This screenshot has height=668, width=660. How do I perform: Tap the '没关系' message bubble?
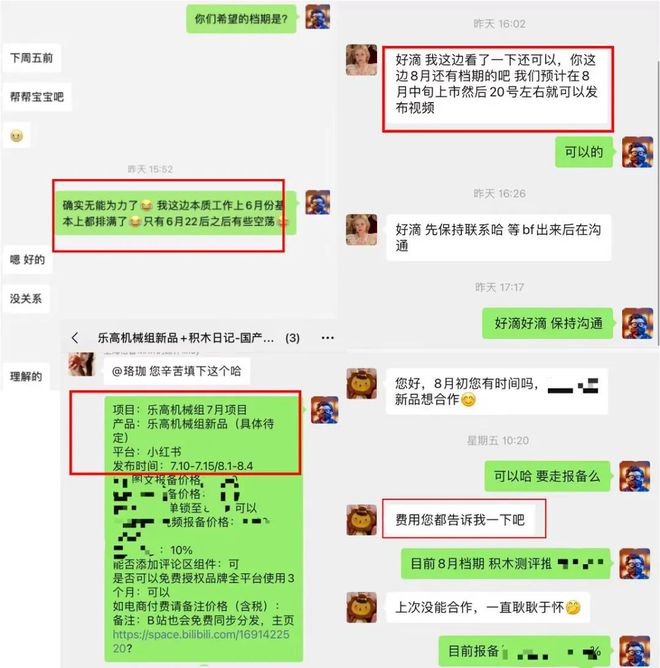click(x=26, y=299)
